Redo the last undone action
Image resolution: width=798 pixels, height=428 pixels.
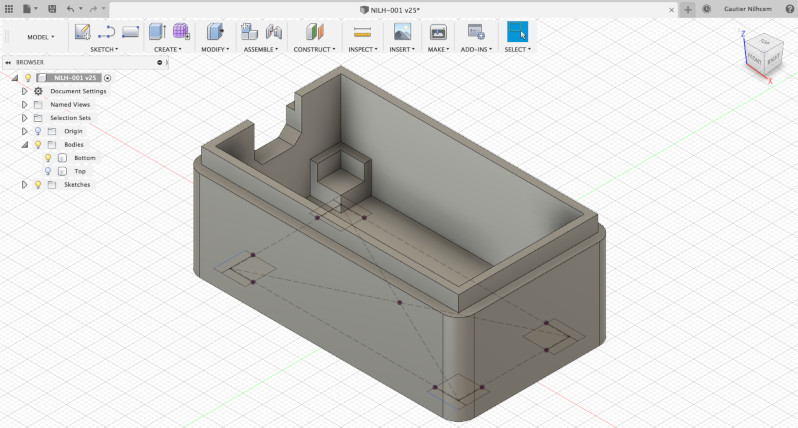point(93,9)
